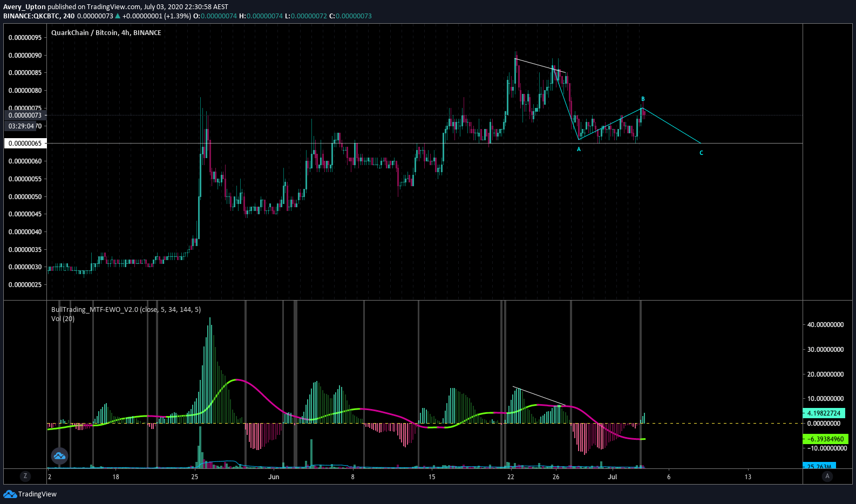Image resolution: width=856 pixels, height=504 pixels.
Task: Select the cyan ABC correction line segment to C
Action: pos(672,126)
